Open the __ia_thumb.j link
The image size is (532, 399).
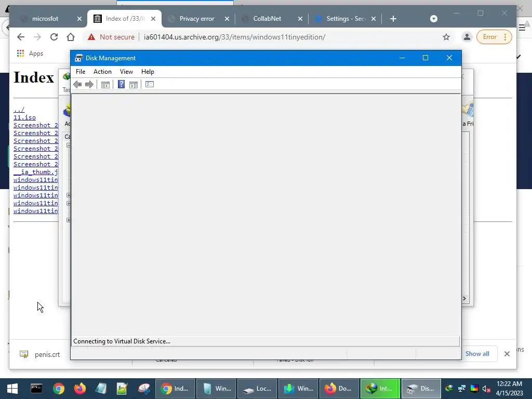point(36,172)
